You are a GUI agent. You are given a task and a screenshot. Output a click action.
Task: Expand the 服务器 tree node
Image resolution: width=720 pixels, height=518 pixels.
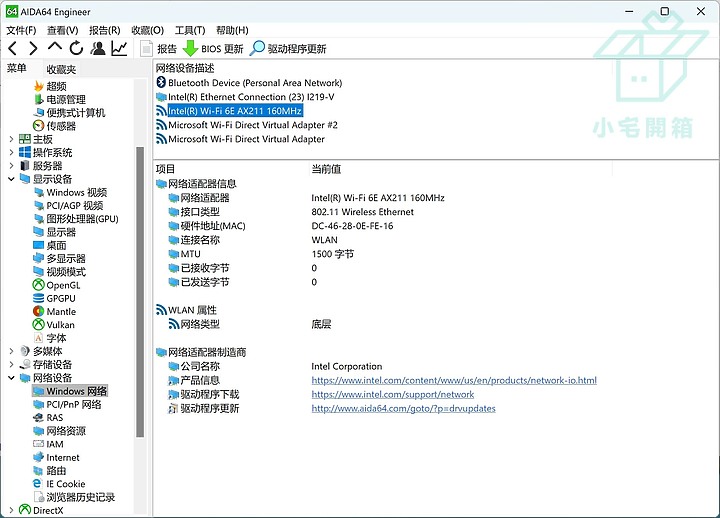(x=11, y=166)
